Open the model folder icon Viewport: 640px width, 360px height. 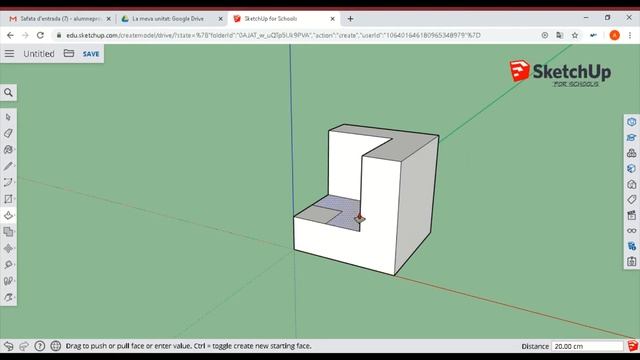pyautogui.click(x=69, y=53)
